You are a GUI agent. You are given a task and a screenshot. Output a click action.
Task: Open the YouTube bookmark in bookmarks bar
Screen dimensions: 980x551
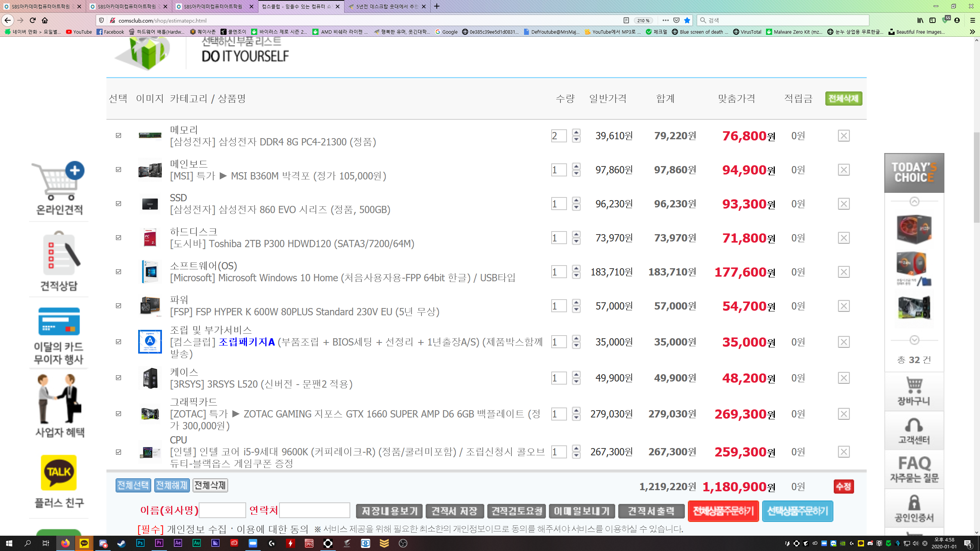79,32
